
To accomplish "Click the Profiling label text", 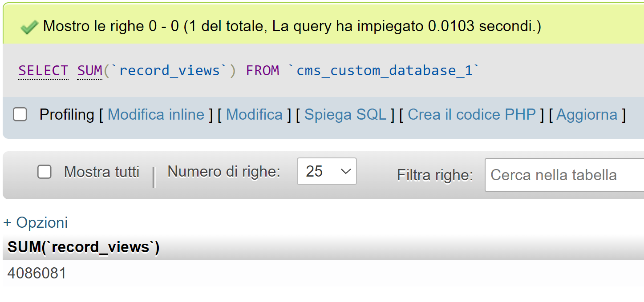I will click(67, 115).
